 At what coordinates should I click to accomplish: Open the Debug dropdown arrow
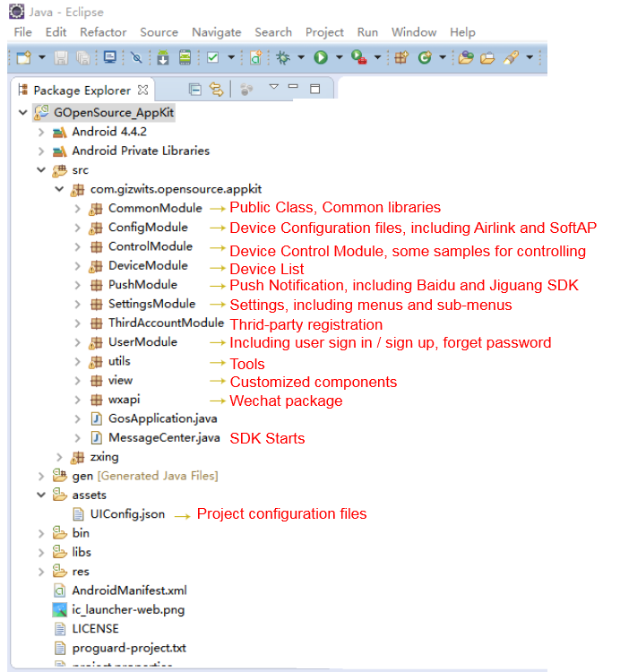(301, 57)
